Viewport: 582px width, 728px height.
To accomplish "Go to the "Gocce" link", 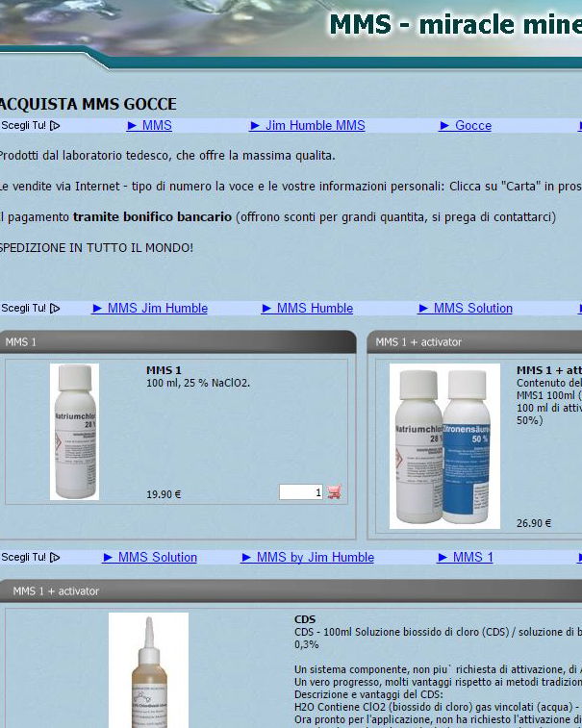I will [472, 125].
